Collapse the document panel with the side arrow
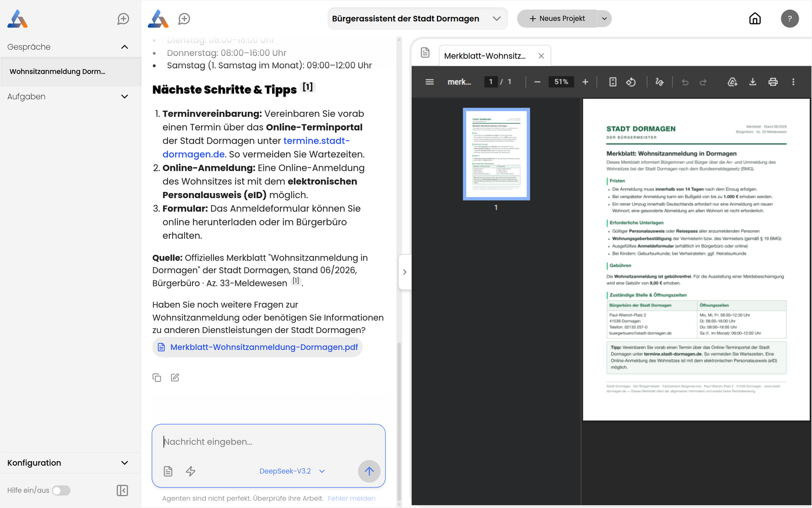 pos(404,272)
